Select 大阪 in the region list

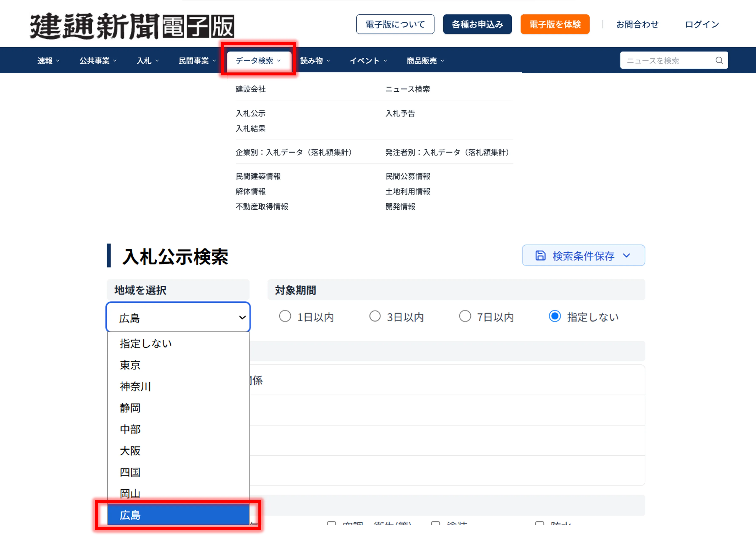pos(178,451)
